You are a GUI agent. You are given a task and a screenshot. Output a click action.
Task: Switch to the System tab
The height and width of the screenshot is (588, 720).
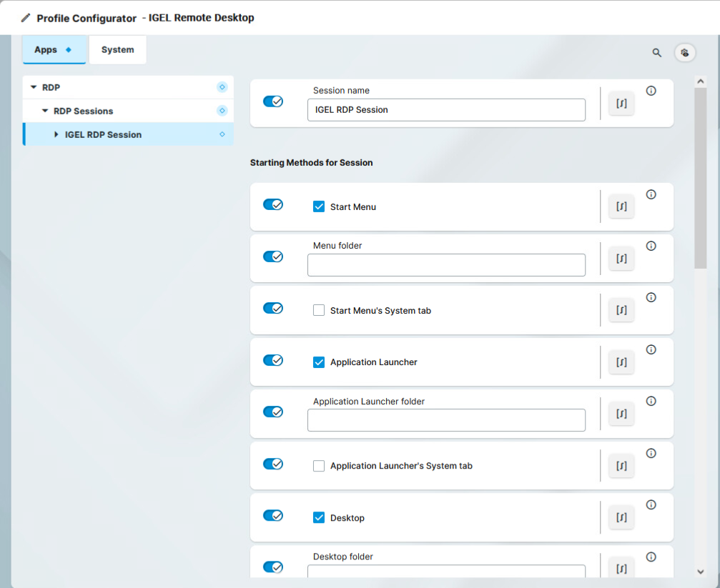[x=117, y=49]
